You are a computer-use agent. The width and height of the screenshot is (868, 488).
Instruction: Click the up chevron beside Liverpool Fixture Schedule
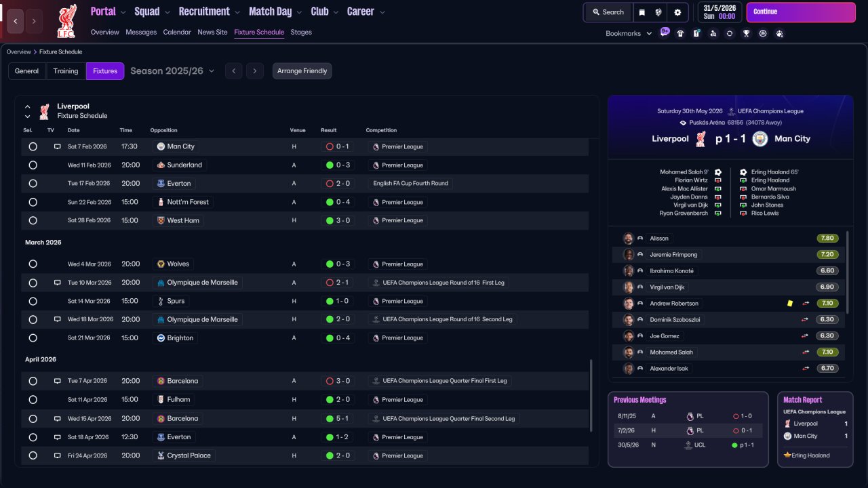tap(28, 106)
